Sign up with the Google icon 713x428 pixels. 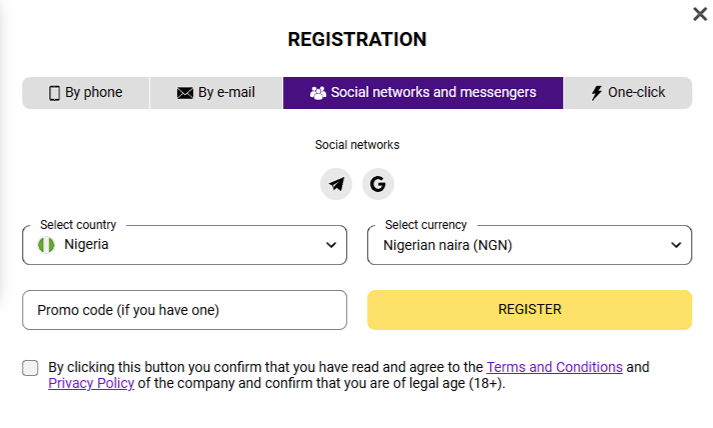[x=378, y=184]
